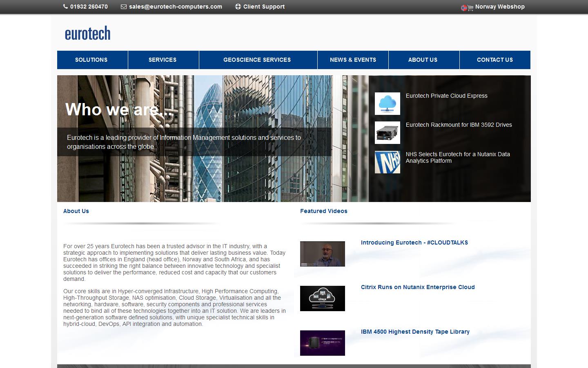
Task: Click the CONTACT US tab
Action: pos(495,60)
